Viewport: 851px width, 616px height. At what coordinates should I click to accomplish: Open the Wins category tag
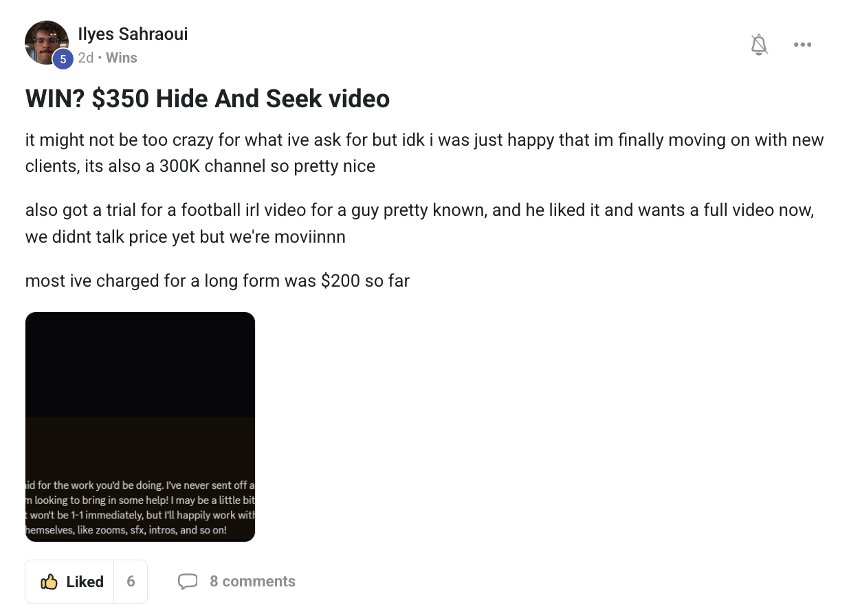[x=122, y=58]
